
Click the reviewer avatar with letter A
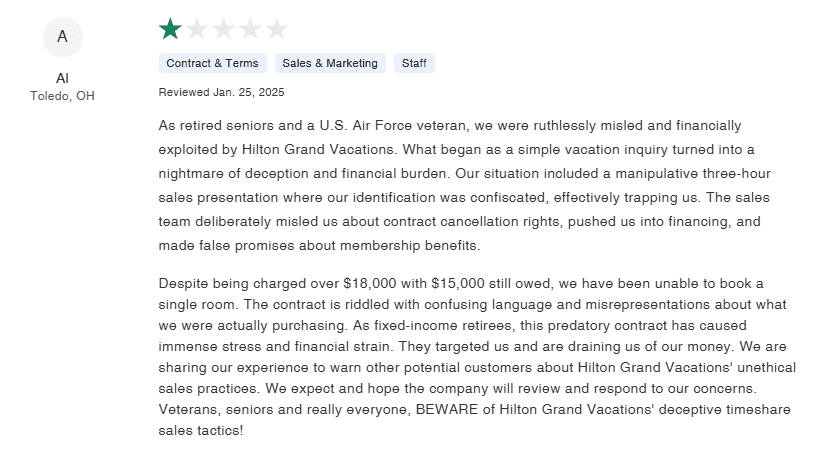[x=63, y=37]
